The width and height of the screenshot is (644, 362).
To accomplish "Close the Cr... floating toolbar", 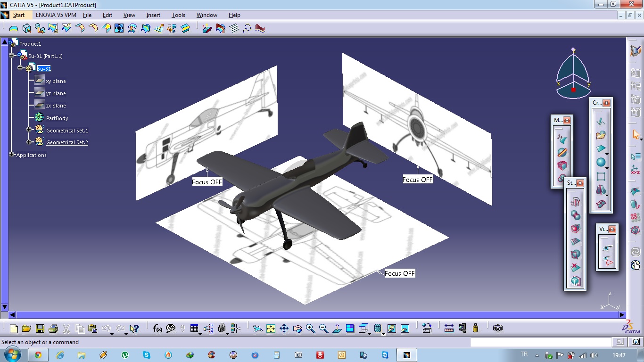I will (x=607, y=103).
